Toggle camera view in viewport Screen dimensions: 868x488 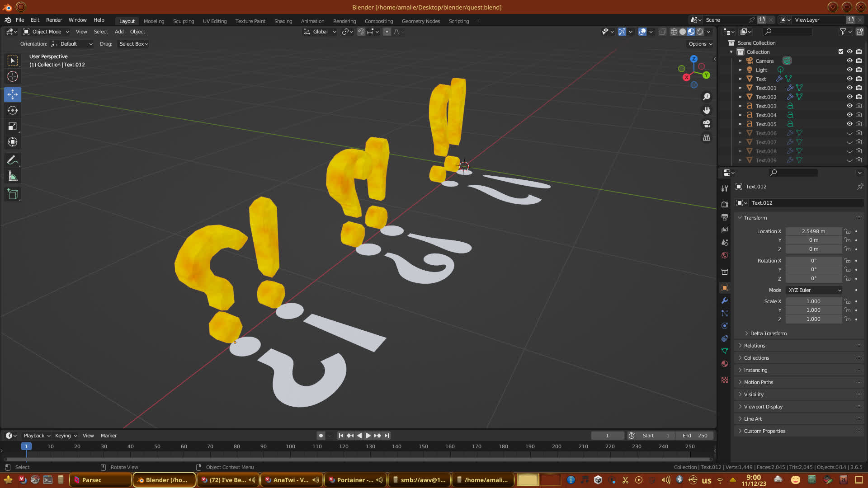[x=707, y=124]
